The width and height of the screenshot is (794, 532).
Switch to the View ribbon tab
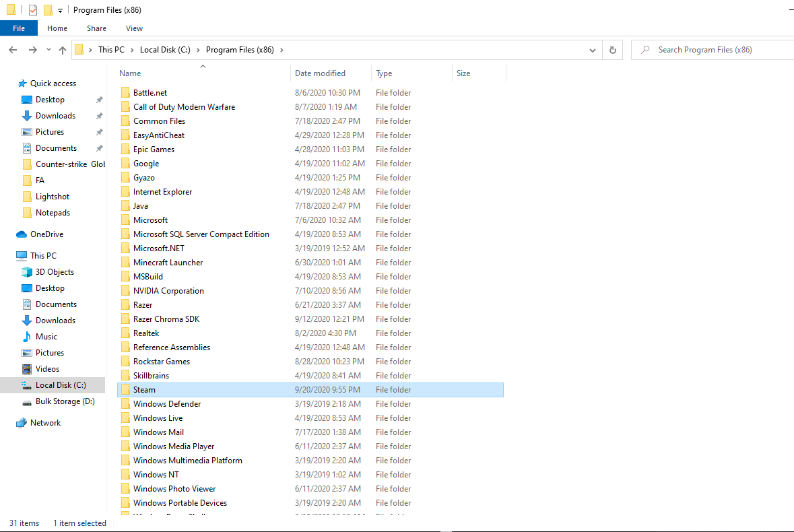coord(134,28)
